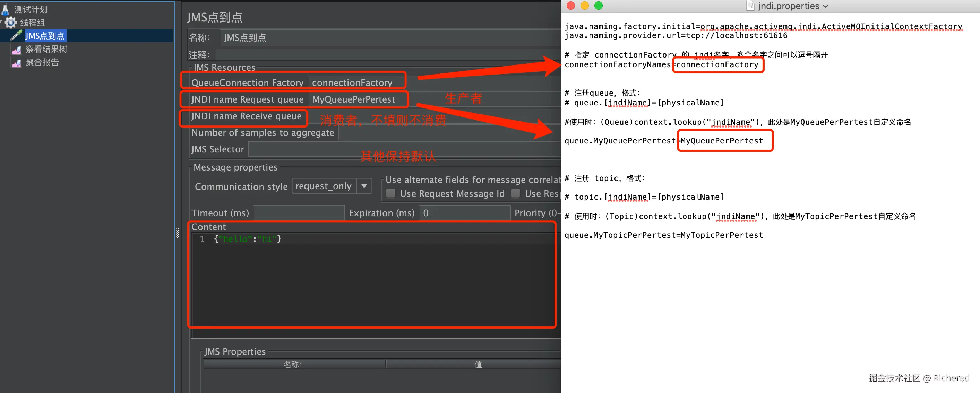Viewport: 980px width, 393px height.
Task: Click the jndi.properties document icon in title bar
Action: tap(750, 6)
